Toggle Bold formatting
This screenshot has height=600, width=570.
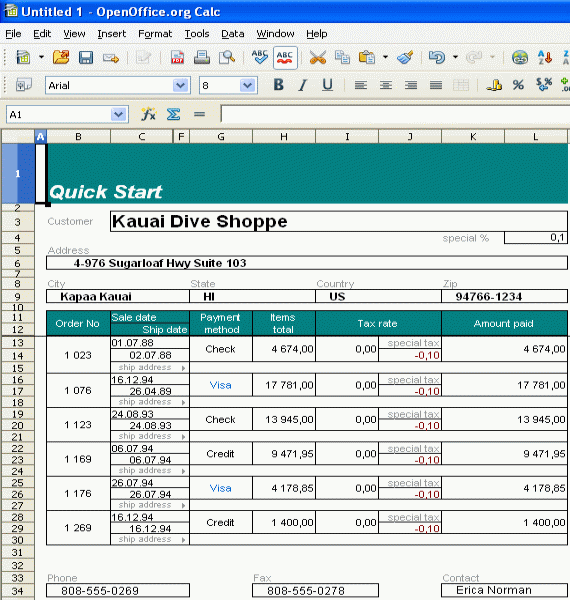click(x=278, y=85)
